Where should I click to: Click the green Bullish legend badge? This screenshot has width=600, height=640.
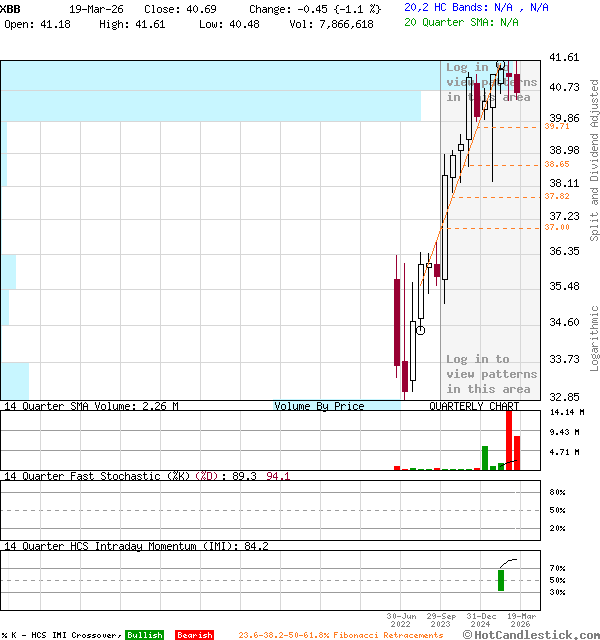144,635
